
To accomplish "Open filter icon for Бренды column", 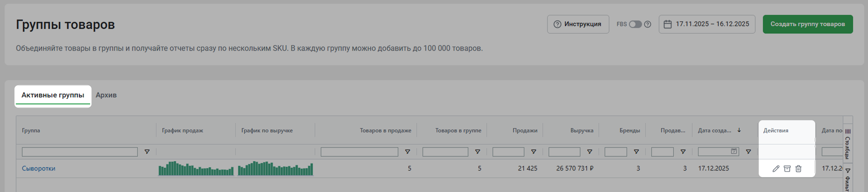I will click(636, 152).
